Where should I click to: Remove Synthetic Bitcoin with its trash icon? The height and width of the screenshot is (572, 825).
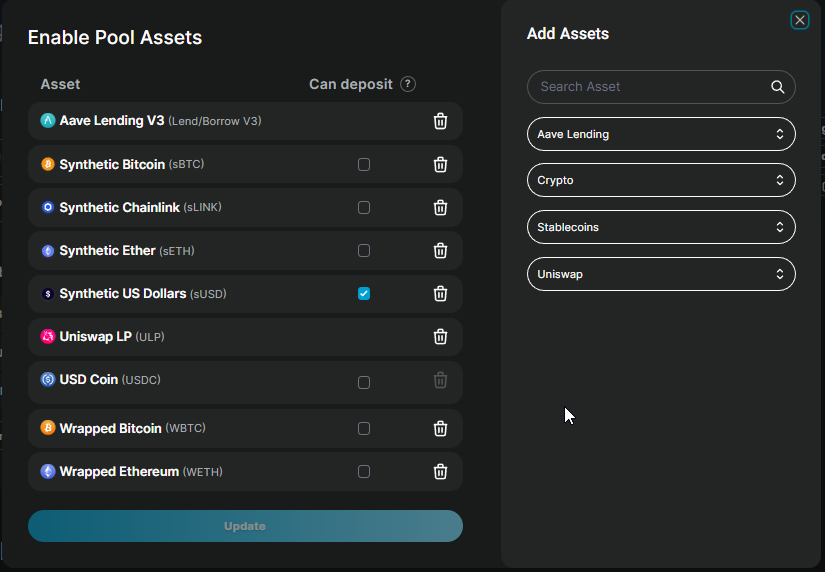point(440,165)
